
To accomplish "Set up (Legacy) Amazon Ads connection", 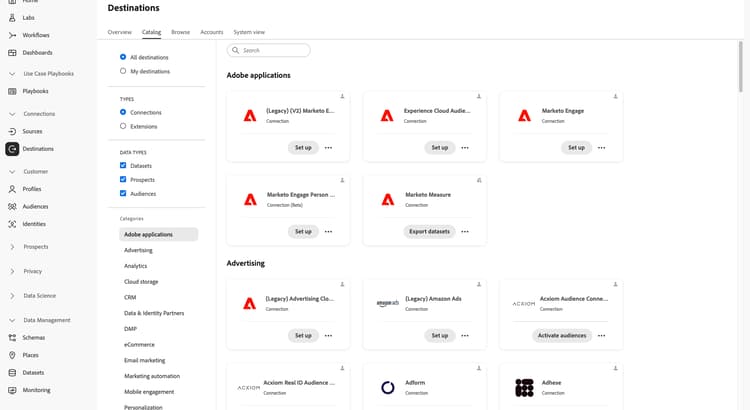I will (x=440, y=336).
